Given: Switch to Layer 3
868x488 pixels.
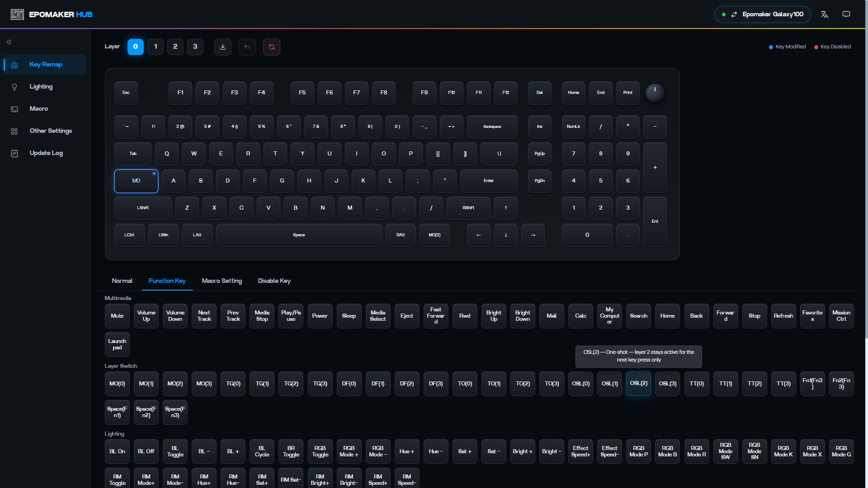Looking at the screenshot, I should (x=195, y=47).
